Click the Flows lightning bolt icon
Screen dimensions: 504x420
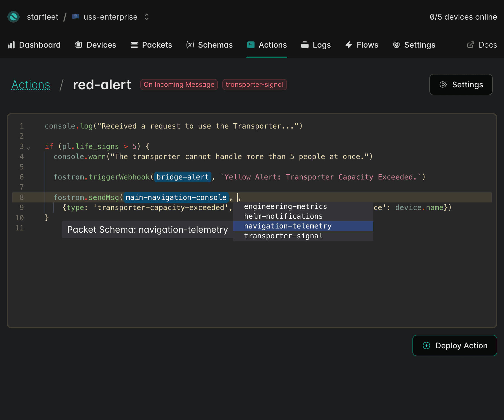(x=349, y=45)
